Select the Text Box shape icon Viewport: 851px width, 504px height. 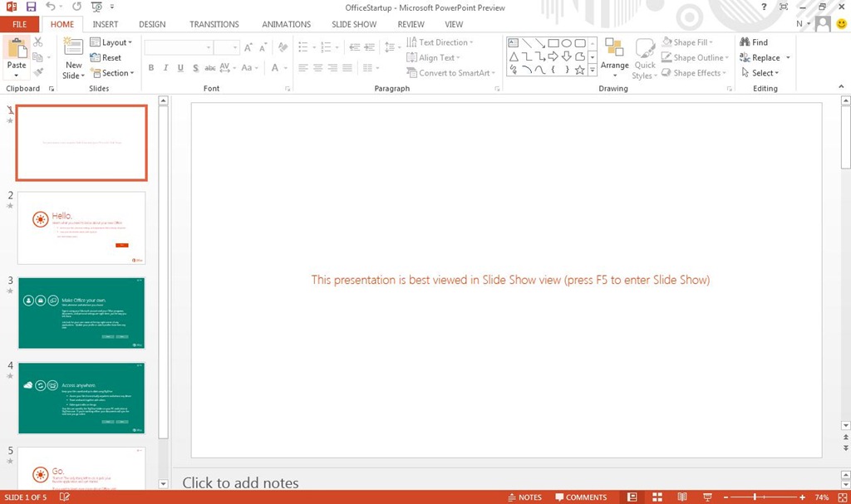click(514, 43)
